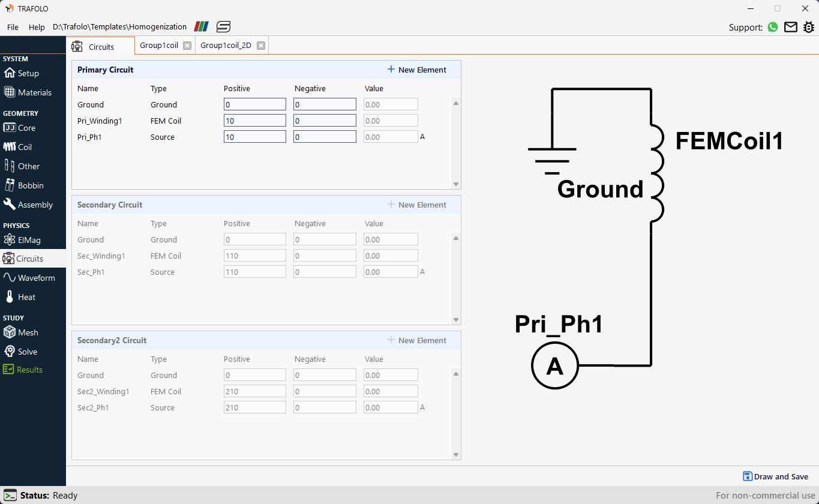Open Assembly with wrench icon
The width and height of the screenshot is (819, 504).
[x=28, y=205]
